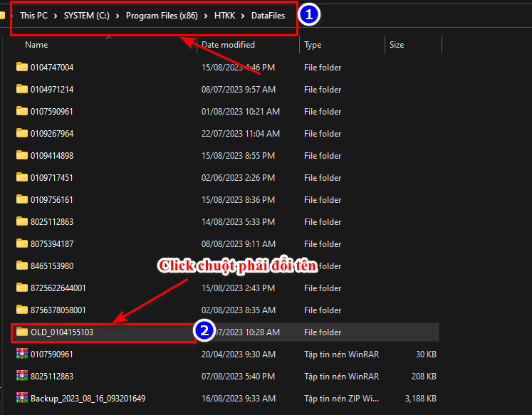Click folder icon of 0109267964
This screenshot has width=532, height=415.
[21, 134]
